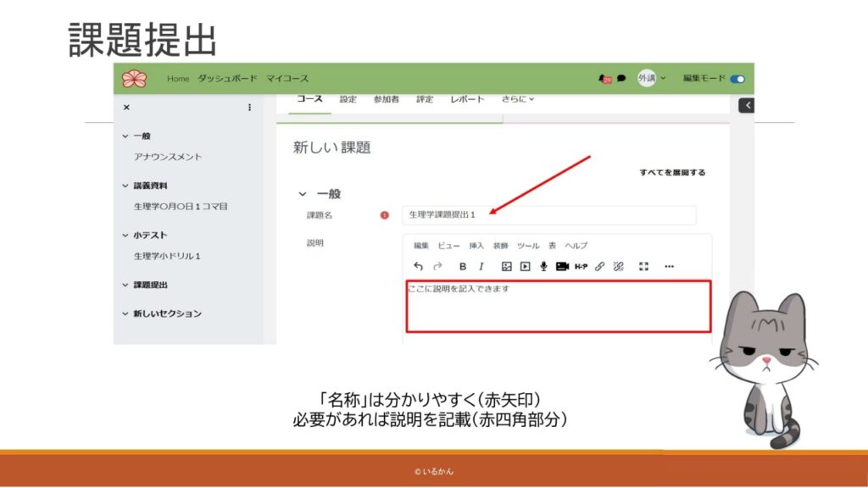Screen dimensions: 868x488
Task: Click the record audio microphone icon
Action: [543, 266]
